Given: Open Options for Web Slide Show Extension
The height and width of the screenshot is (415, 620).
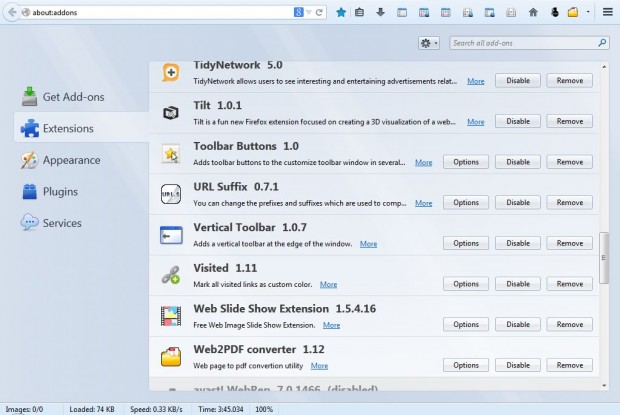Looking at the screenshot, I should 466,324.
